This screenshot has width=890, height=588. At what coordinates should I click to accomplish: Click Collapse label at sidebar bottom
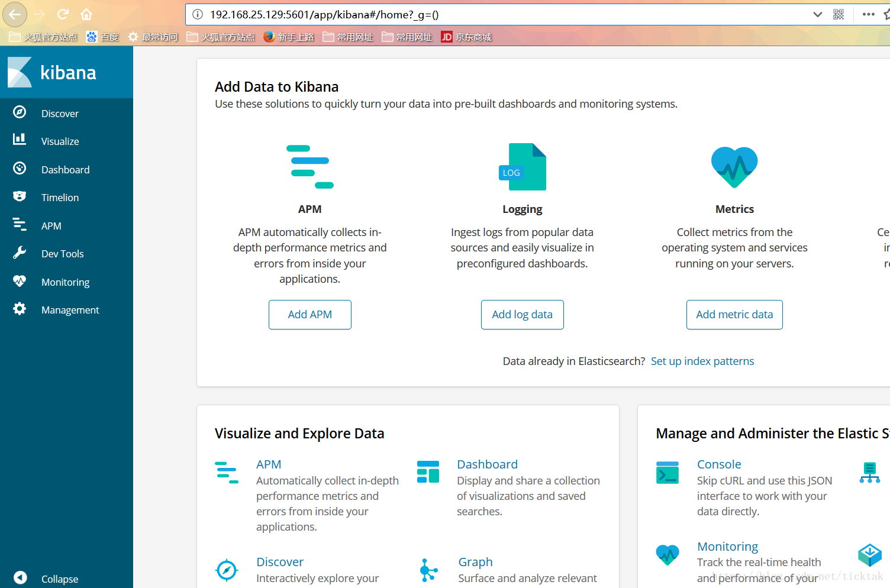click(x=60, y=579)
